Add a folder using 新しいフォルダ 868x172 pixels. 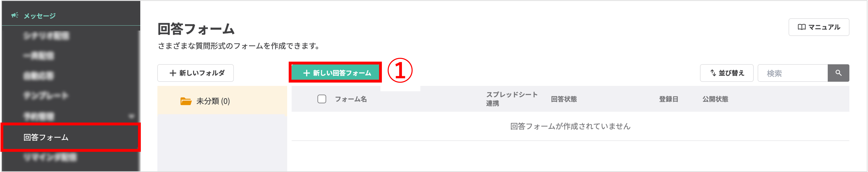195,73
